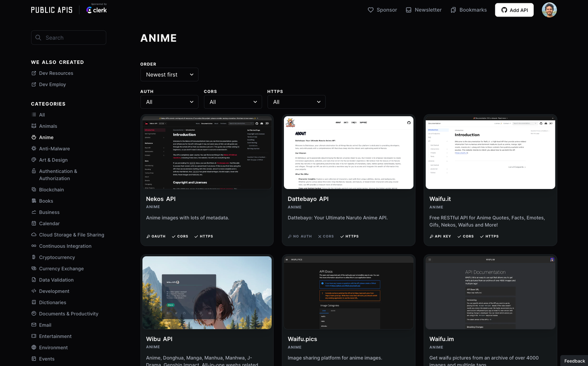The image size is (588, 366).
Task: Open the HTTPS filter dropdown
Action: click(296, 102)
